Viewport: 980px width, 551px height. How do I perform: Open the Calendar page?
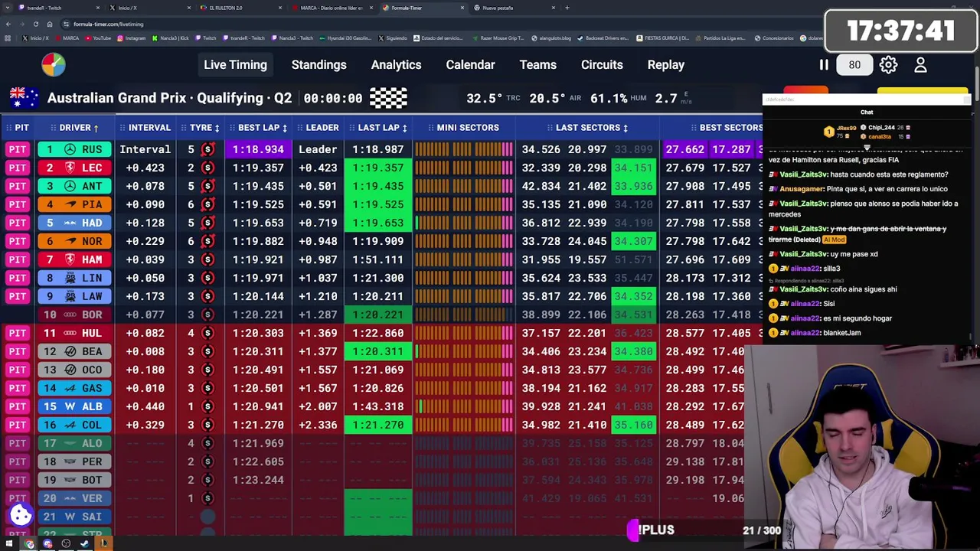click(x=470, y=65)
